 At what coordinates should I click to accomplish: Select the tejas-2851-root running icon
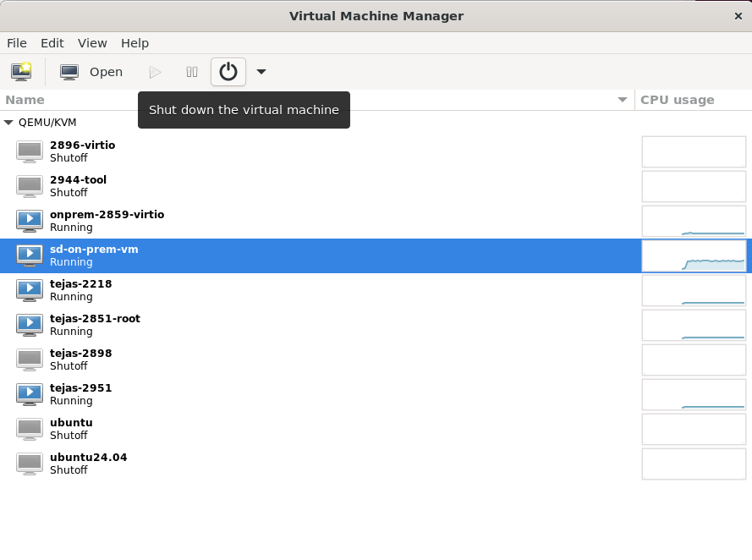(x=30, y=325)
